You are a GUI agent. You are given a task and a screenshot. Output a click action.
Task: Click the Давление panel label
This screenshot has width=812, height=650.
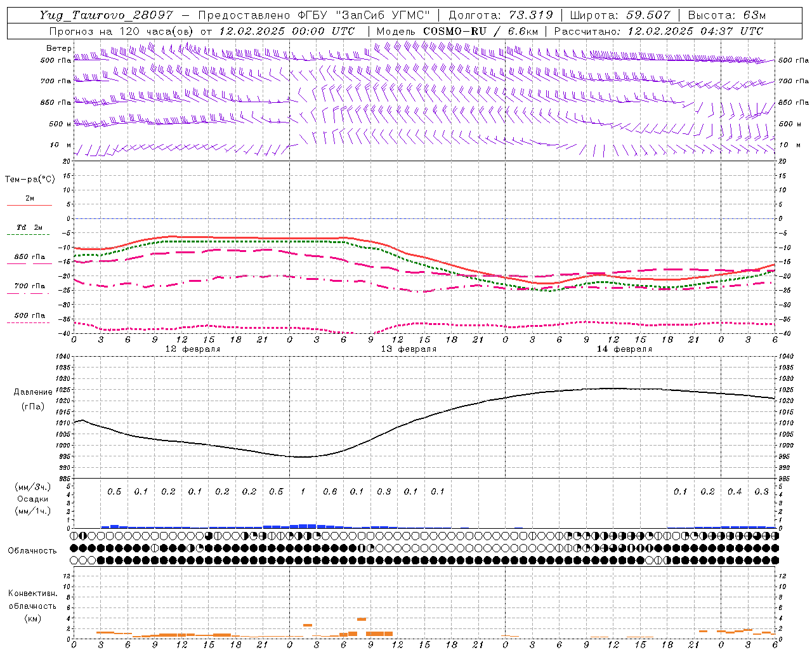(x=33, y=392)
